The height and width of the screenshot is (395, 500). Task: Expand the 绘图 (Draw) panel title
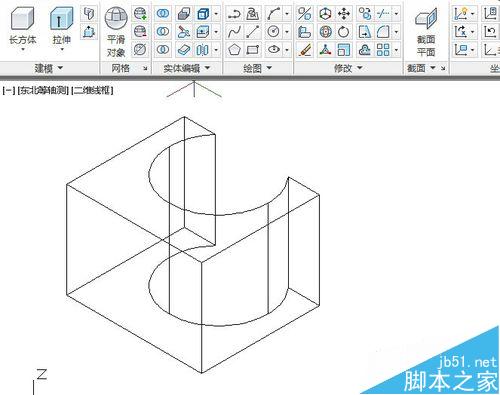point(258,68)
